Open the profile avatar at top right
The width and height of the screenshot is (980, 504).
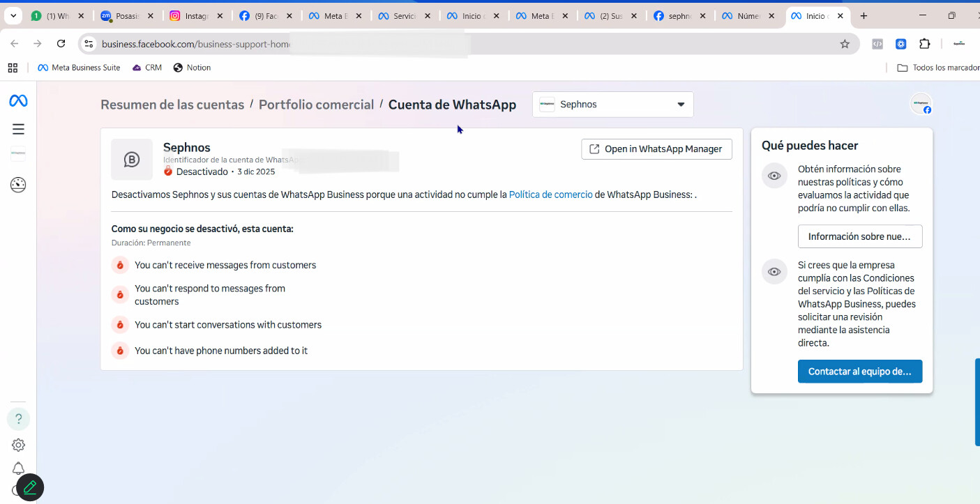coord(921,104)
